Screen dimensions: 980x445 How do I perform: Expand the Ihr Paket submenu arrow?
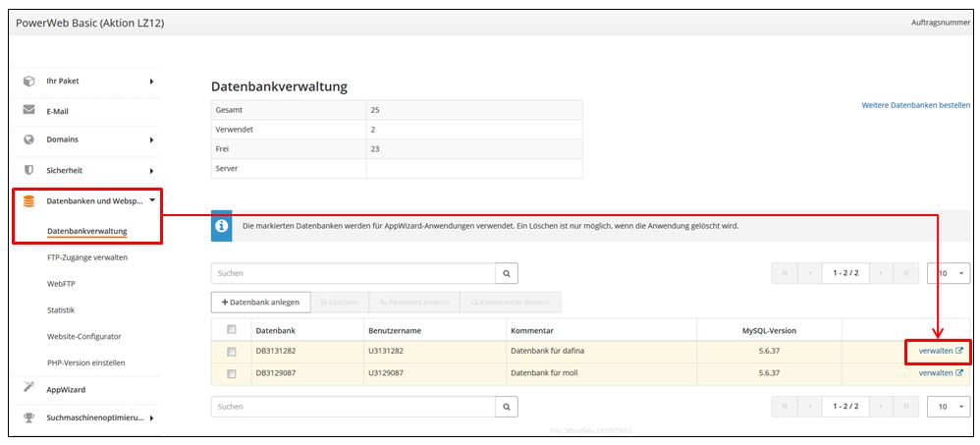(151, 82)
